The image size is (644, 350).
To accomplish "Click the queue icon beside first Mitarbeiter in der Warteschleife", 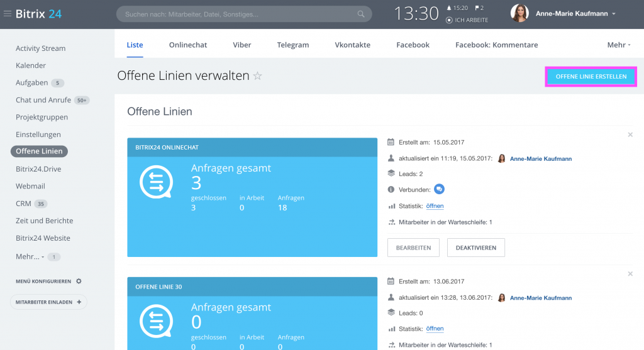I will coord(391,222).
